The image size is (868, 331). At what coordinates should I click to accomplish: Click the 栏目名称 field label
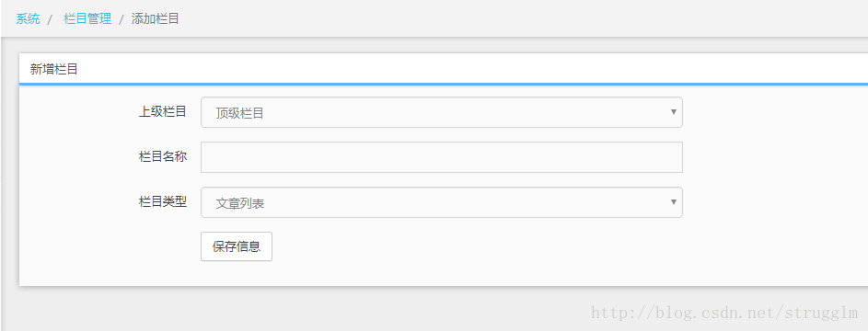click(162, 156)
